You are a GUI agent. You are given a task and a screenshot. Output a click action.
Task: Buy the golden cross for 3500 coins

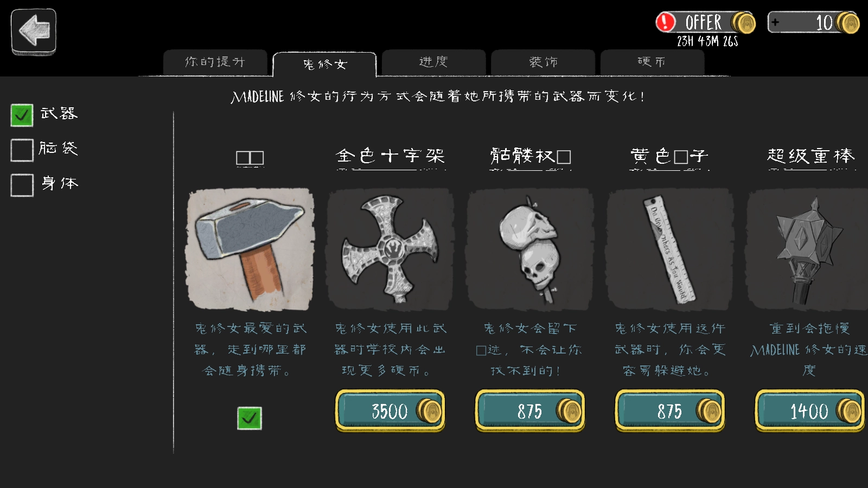point(390,410)
